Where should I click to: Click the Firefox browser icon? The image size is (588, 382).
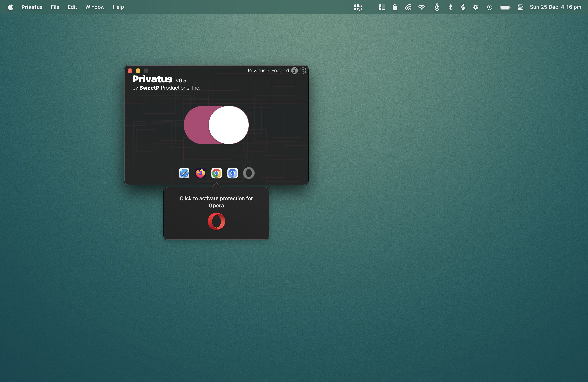pyautogui.click(x=200, y=173)
